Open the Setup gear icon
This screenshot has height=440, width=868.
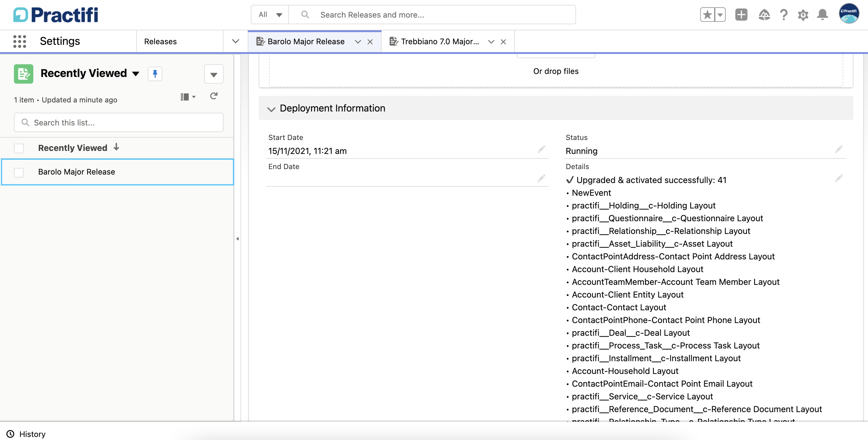click(x=803, y=15)
